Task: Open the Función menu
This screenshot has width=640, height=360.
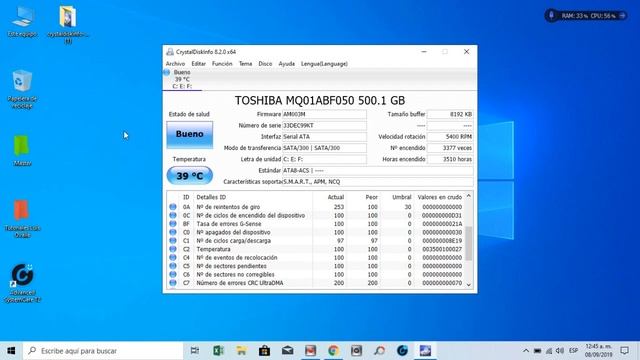Action: click(x=222, y=64)
